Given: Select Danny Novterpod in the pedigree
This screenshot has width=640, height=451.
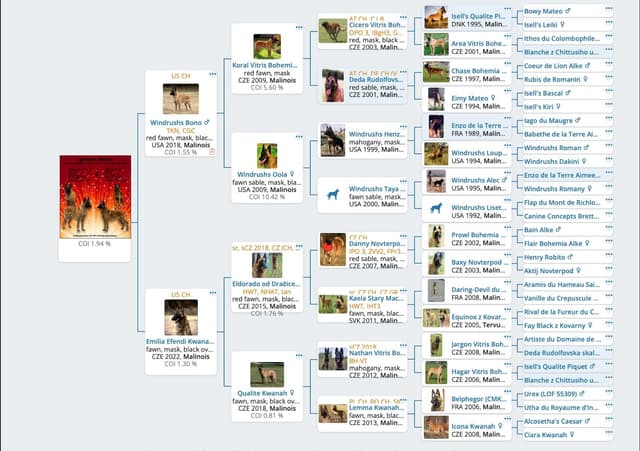Looking at the screenshot, I should (x=377, y=244).
